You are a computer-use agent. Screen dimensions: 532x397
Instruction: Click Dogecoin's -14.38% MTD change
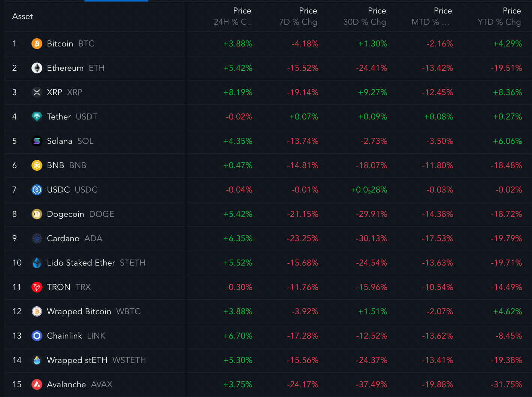438,214
